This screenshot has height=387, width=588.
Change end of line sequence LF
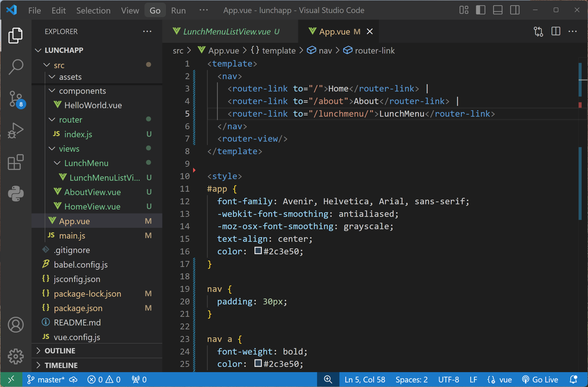tap(473, 380)
